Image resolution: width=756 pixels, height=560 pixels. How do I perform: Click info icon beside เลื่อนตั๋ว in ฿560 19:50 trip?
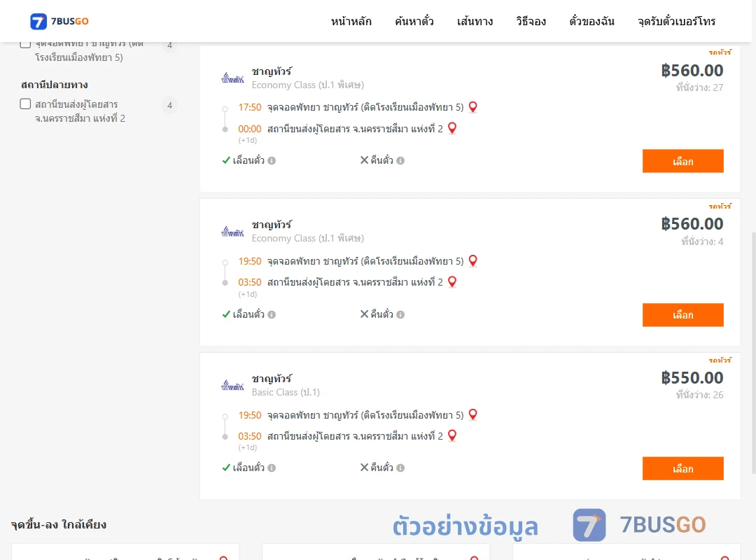272,314
